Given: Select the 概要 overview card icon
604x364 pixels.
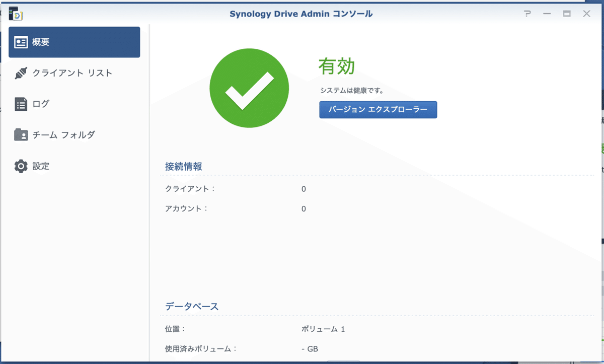Looking at the screenshot, I should tap(20, 42).
